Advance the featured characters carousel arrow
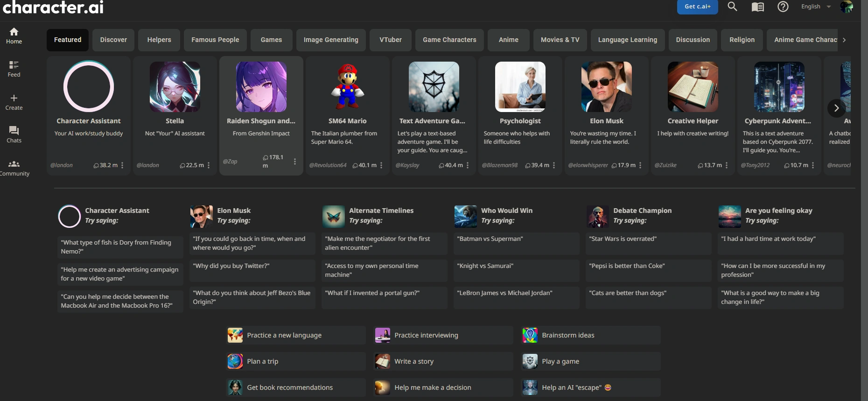868x401 pixels. [836, 108]
